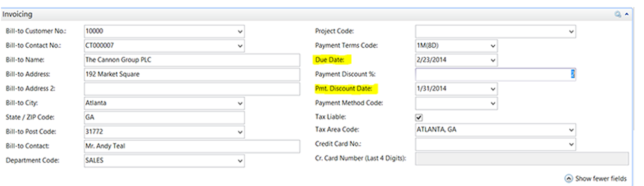Open the Pmt. Discount Date dropdown
Screen dimensions: 644x186
(x=493, y=89)
